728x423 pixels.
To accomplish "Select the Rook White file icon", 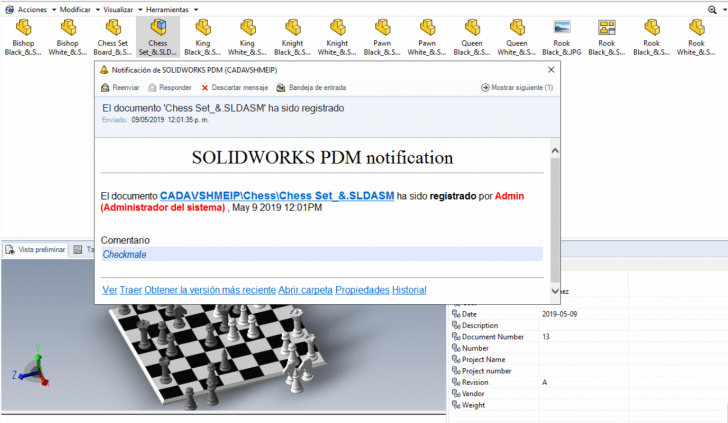I will coord(696,28).
